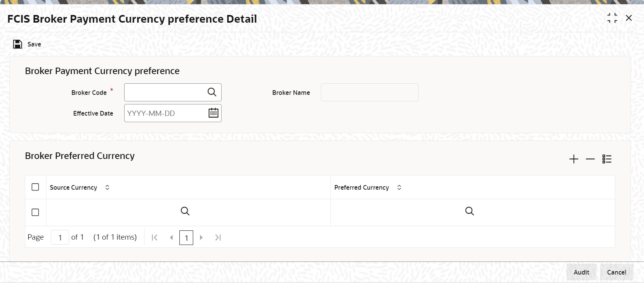Add a row to Broker Preferred Currency

[573, 159]
